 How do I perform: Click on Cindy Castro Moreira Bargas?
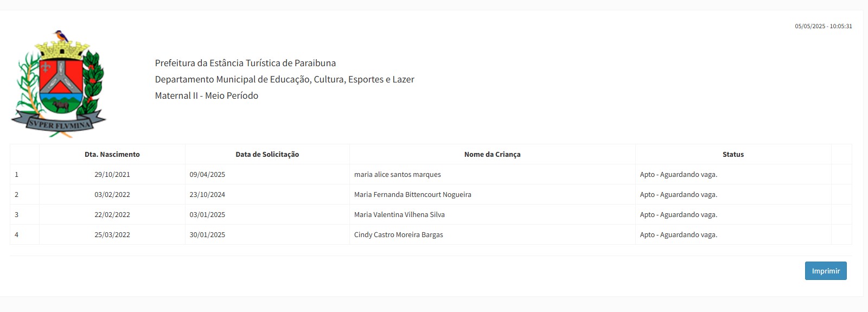pos(399,234)
